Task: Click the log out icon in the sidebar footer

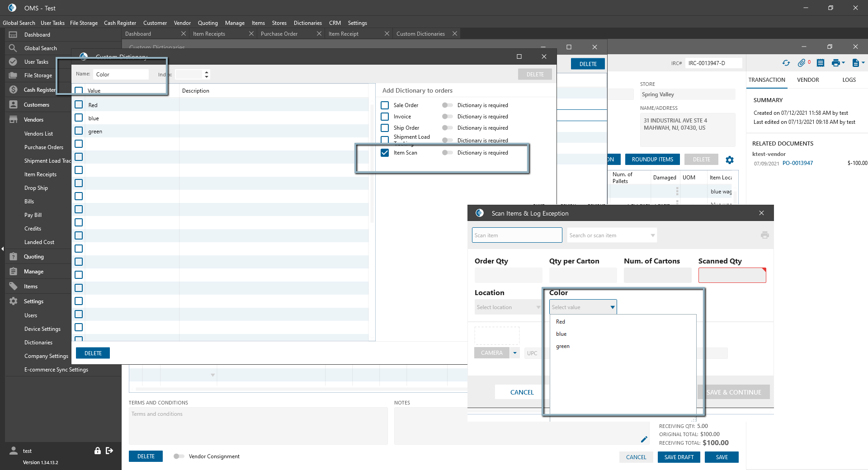Action: [109, 451]
